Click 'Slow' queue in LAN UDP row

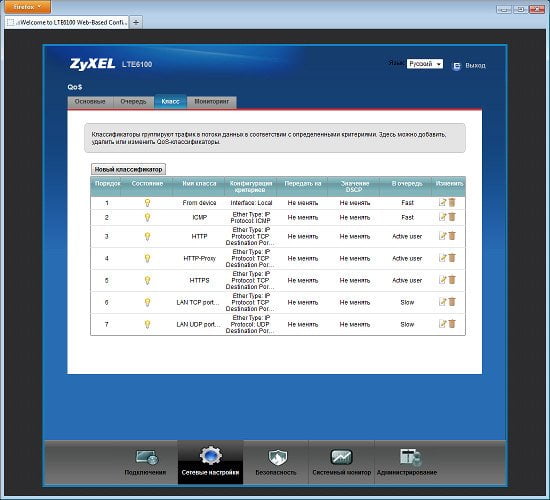pos(407,324)
